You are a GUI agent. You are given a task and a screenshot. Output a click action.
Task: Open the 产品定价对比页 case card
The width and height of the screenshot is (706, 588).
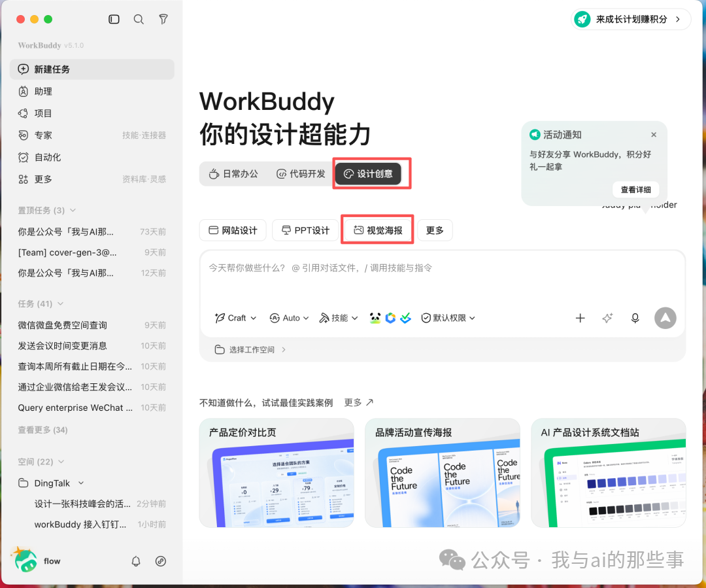pos(277,473)
